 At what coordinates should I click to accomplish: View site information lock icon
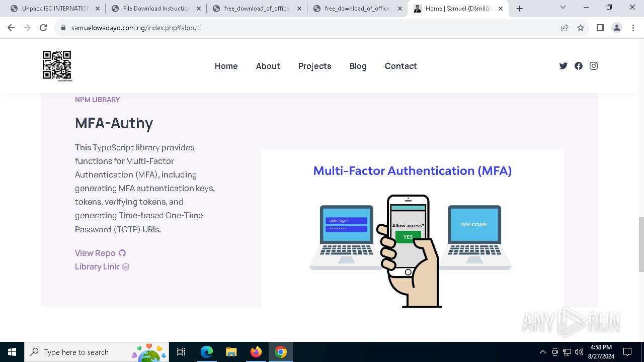63,28
